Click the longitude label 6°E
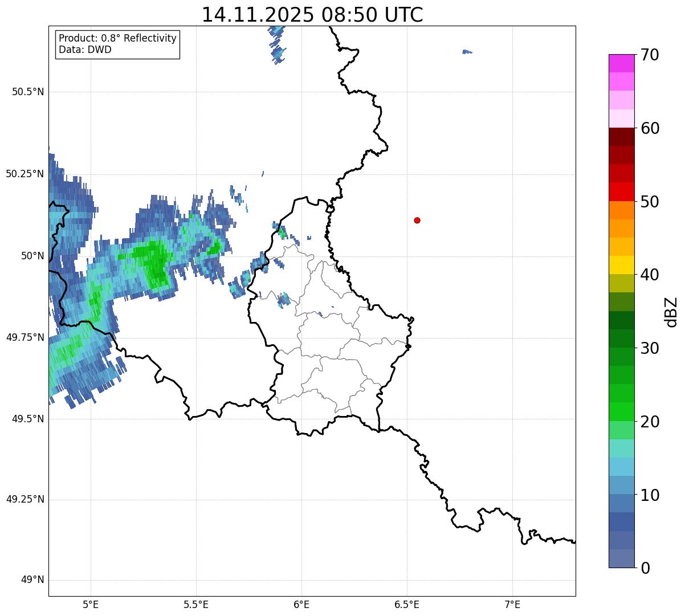685x616 pixels. [301, 604]
